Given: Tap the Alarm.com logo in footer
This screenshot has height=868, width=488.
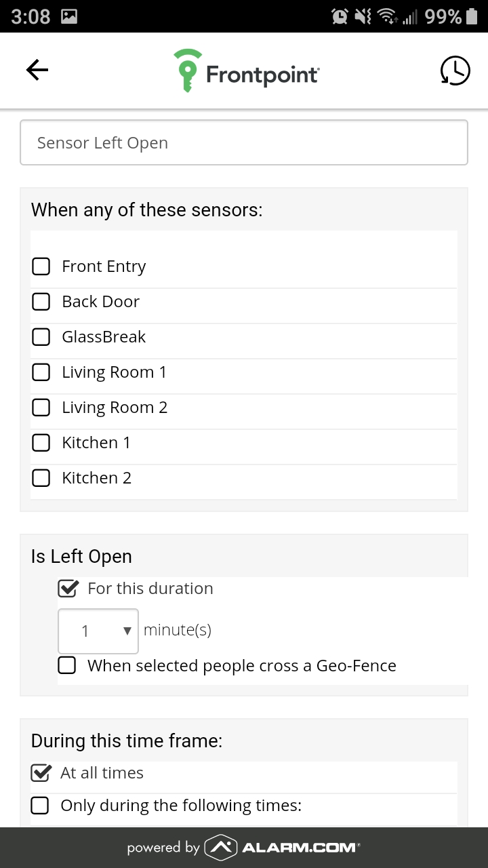Looking at the screenshot, I should click(283, 847).
